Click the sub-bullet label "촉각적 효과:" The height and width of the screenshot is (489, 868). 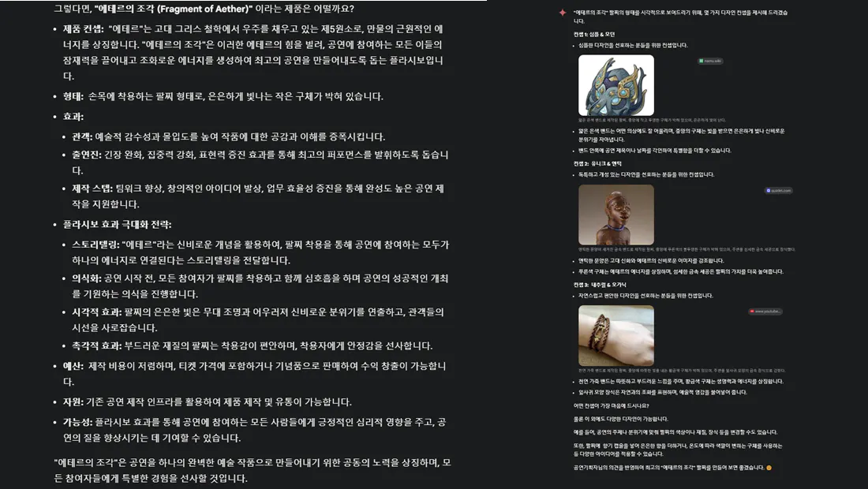[x=96, y=345]
